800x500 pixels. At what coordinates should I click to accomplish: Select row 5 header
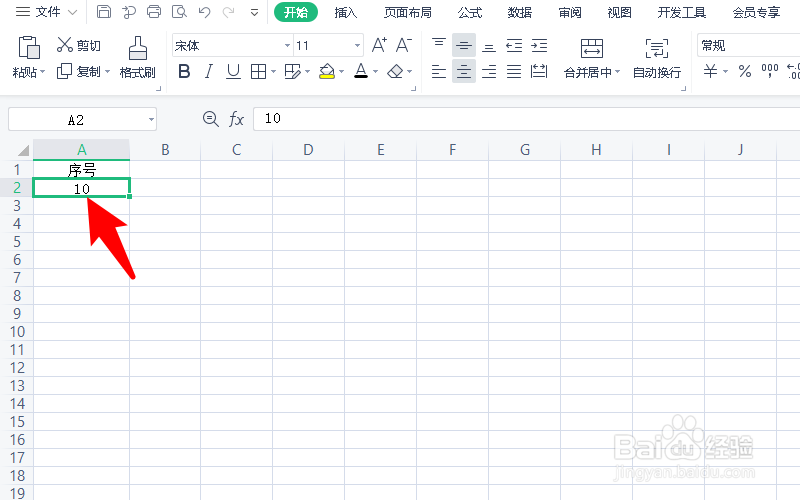[17, 241]
